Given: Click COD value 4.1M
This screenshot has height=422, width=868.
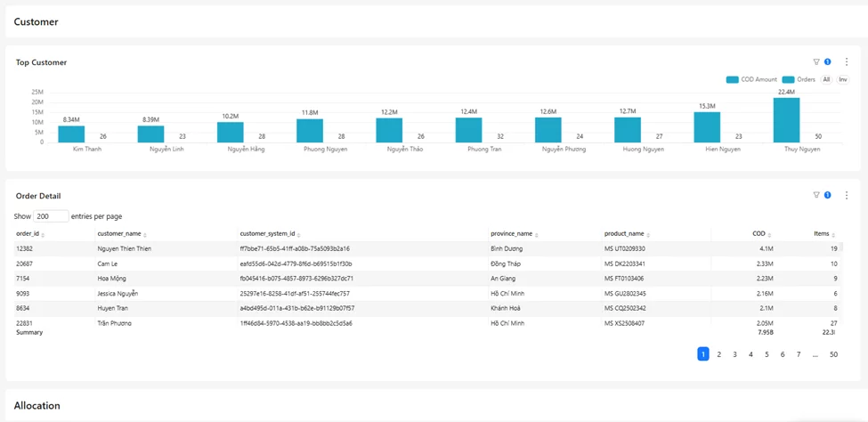Looking at the screenshot, I should pos(766,249).
